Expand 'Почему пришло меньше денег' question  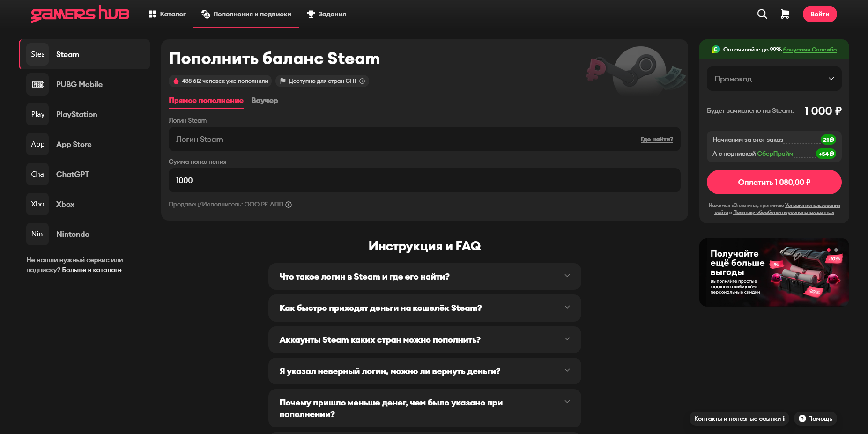coord(425,408)
